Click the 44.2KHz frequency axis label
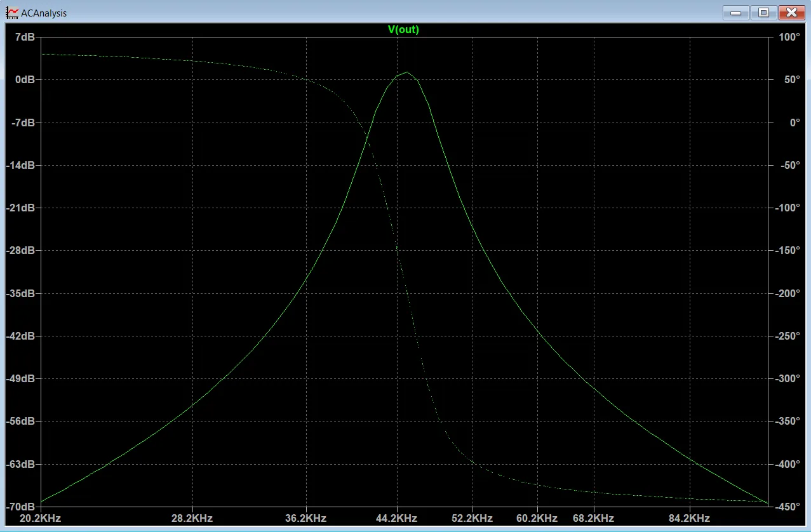 (x=398, y=518)
